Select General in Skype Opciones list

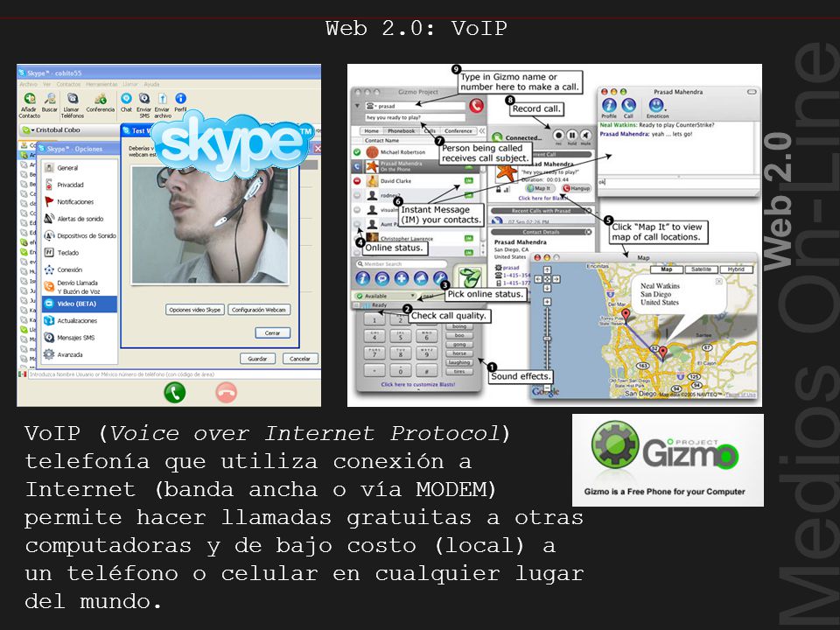tap(80, 168)
